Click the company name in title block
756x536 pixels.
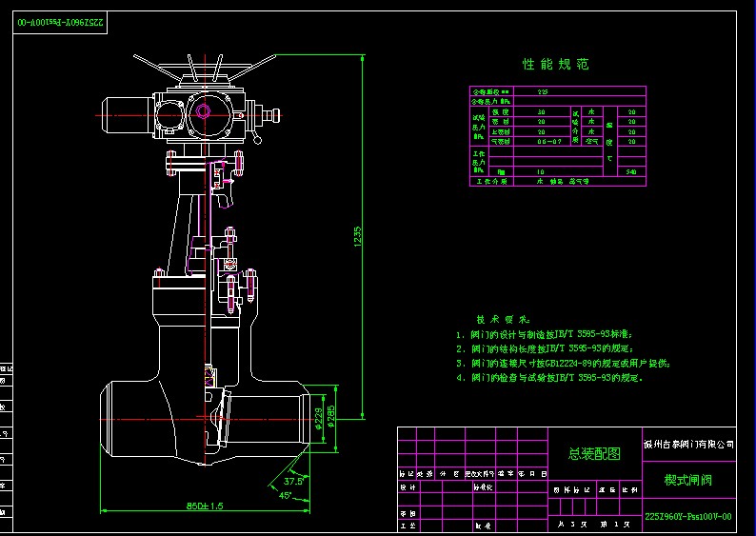click(x=688, y=444)
